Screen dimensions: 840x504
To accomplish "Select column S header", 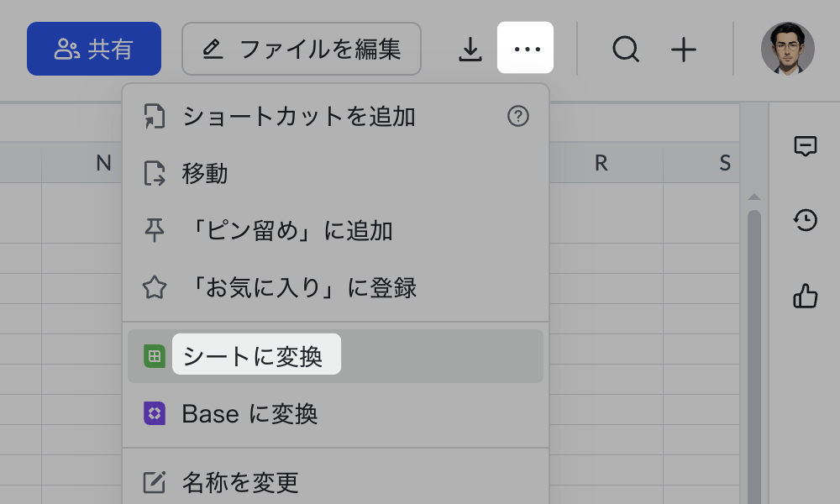I will coord(701,162).
